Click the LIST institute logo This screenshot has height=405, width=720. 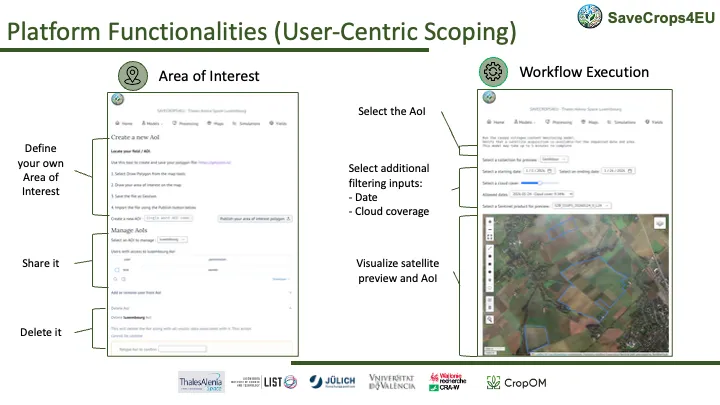coord(264,382)
